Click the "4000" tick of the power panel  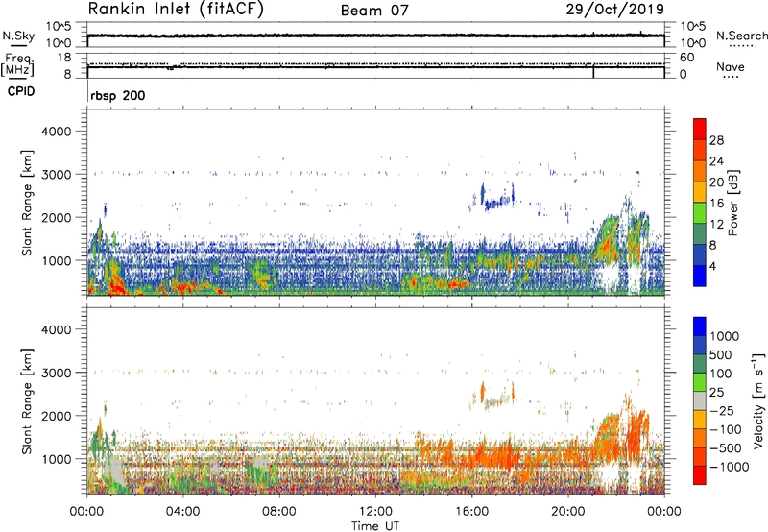(x=56, y=132)
